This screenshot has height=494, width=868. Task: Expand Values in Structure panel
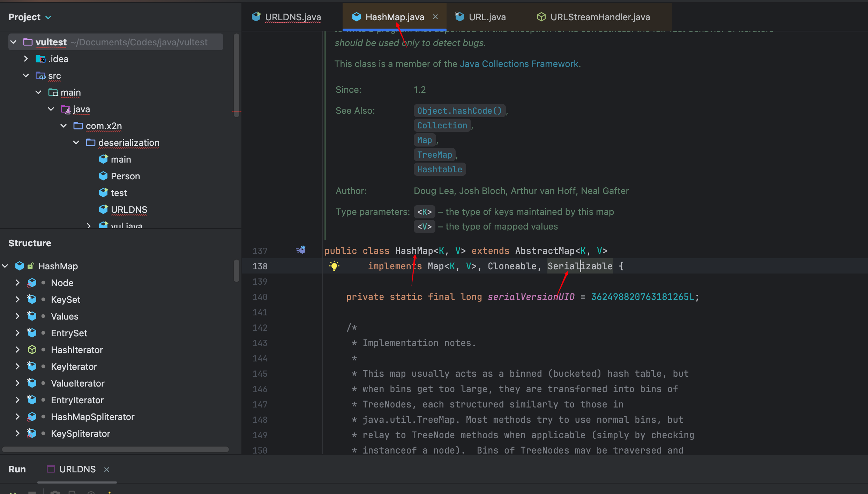[x=17, y=316]
